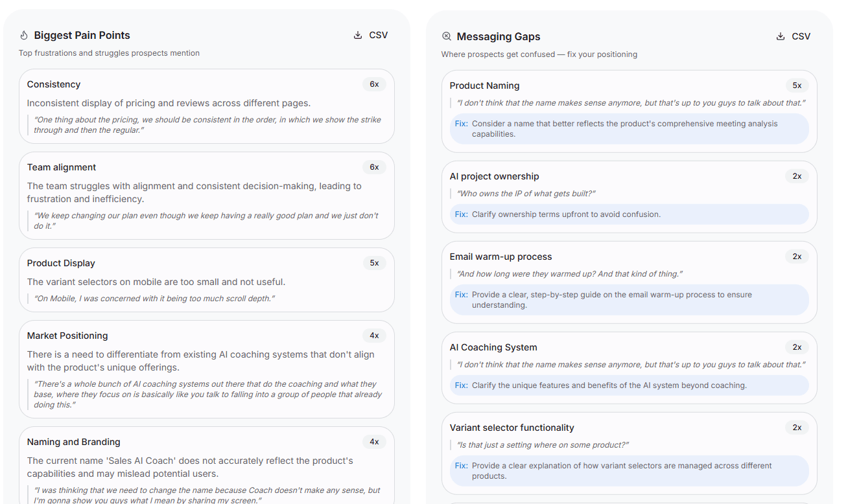The image size is (848, 504).
Task: Click the magnifier icon beside Messaging Gaps
Action: [447, 36]
